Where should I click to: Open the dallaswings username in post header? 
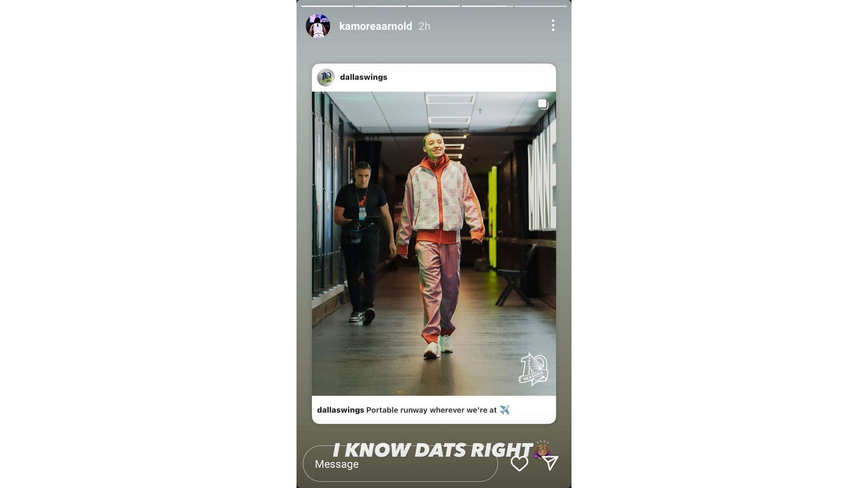tap(363, 77)
